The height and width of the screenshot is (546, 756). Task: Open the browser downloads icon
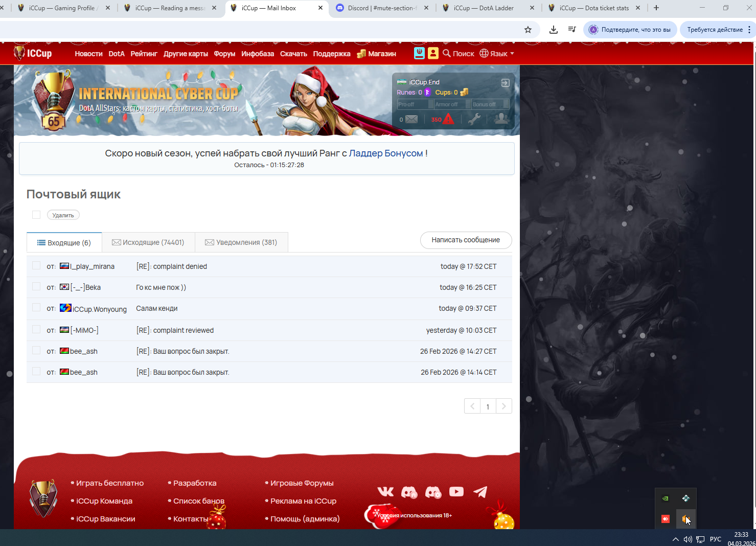pos(554,30)
